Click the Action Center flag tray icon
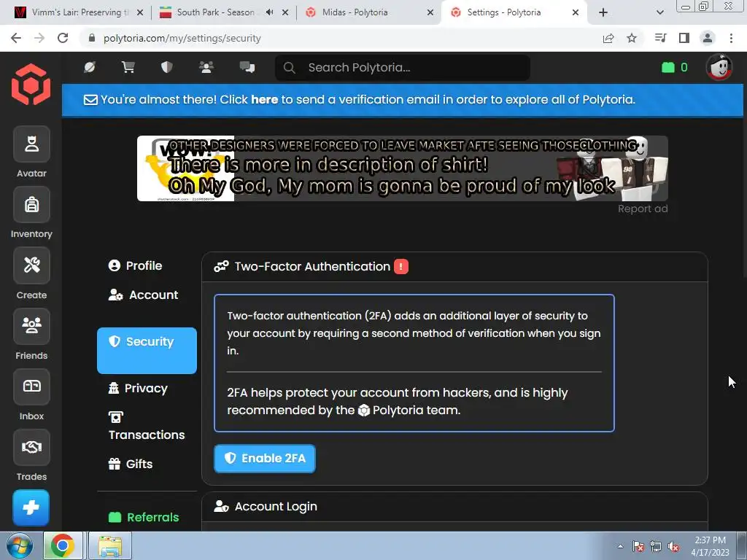This screenshot has height=560, width=747. pos(638,546)
